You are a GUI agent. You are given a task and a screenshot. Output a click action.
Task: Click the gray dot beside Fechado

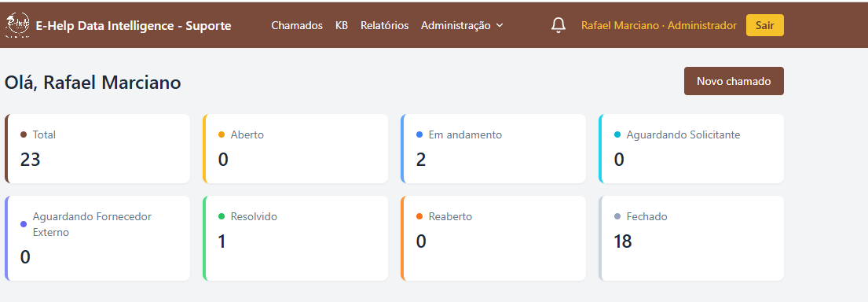[x=617, y=216]
